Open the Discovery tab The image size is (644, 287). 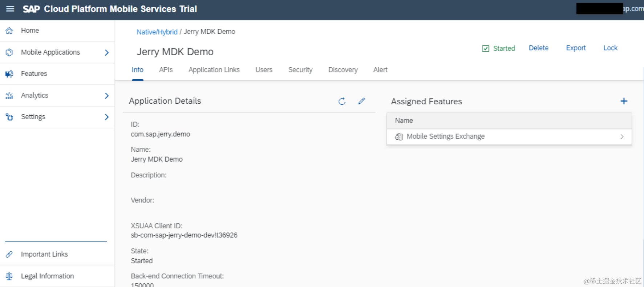(343, 70)
